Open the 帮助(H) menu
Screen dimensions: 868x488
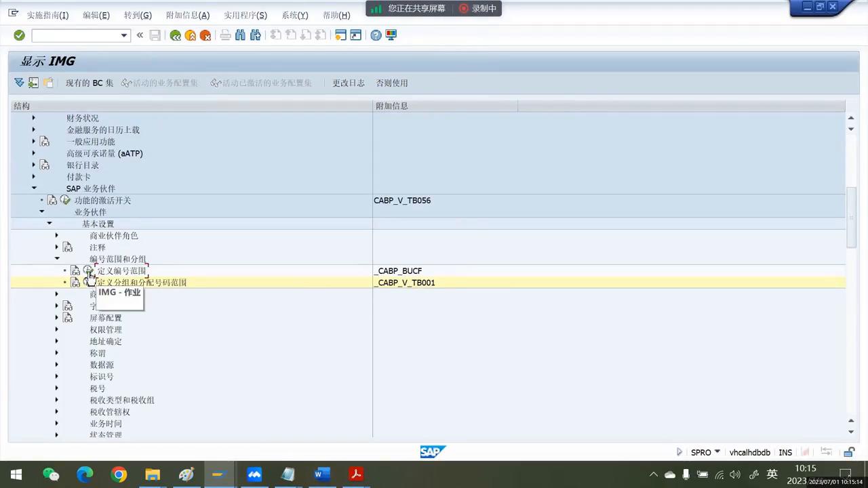click(336, 15)
